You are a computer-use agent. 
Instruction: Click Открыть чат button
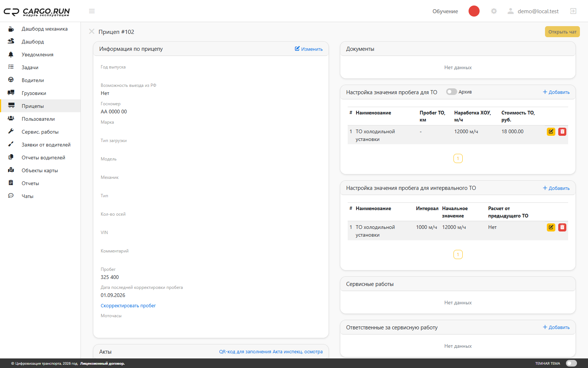[562, 32]
